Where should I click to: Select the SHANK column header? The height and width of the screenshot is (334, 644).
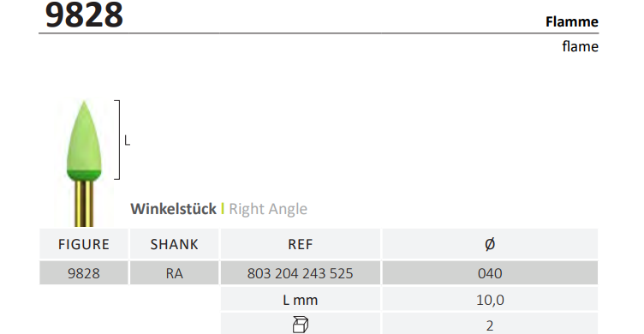pos(174,244)
